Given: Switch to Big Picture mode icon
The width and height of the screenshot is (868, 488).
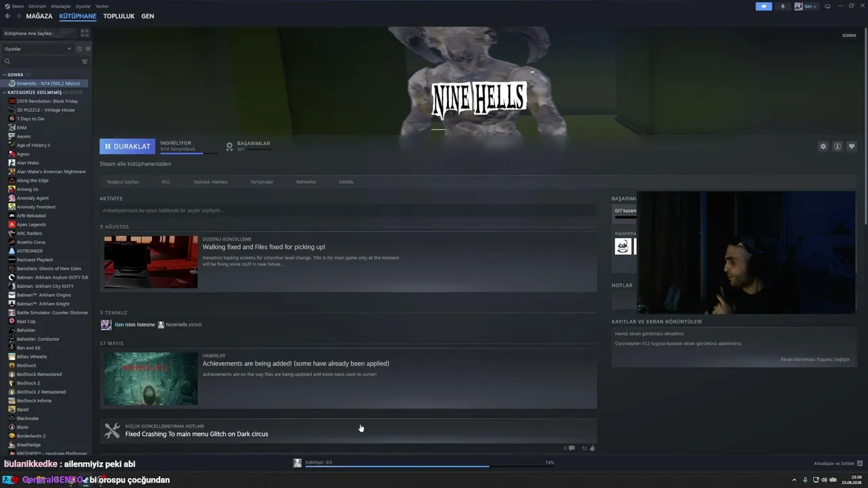Looking at the screenshot, I should coord(827,6).
